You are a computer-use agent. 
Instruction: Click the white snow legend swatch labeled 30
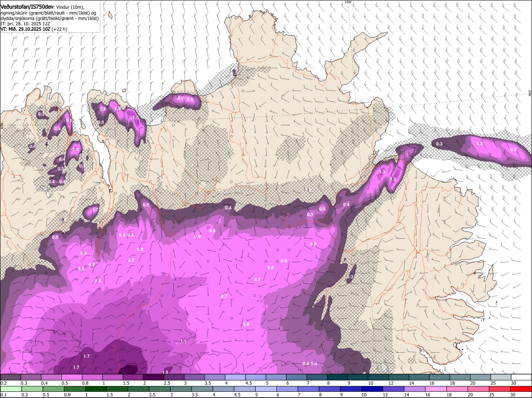(x=521, y=377)
